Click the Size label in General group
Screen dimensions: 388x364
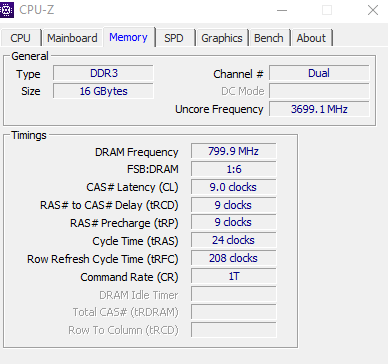[x=31, y=91]
